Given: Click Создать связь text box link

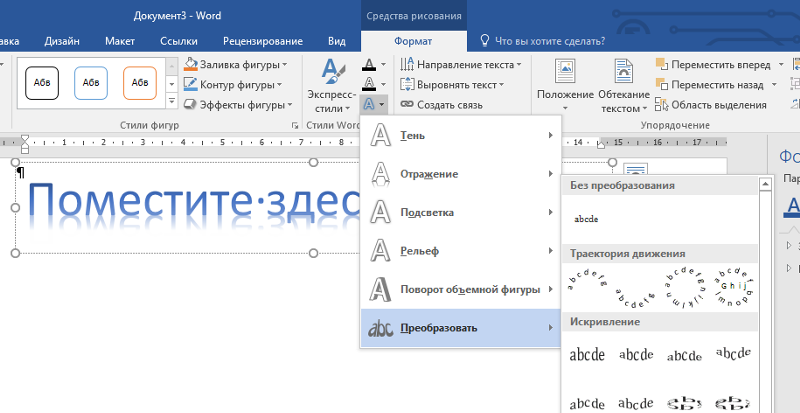Looking at the screenshot, I should [441, 104].
